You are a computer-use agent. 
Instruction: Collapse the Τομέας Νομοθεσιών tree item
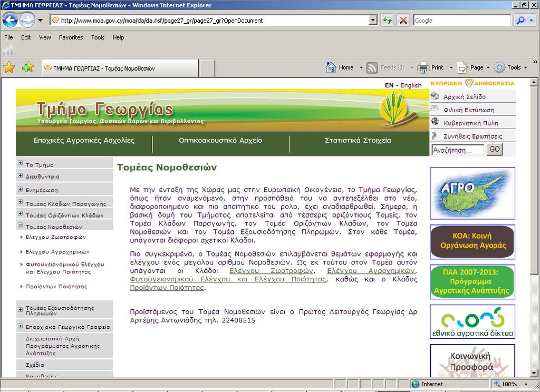pyautogui.click(x=21, y=226)
